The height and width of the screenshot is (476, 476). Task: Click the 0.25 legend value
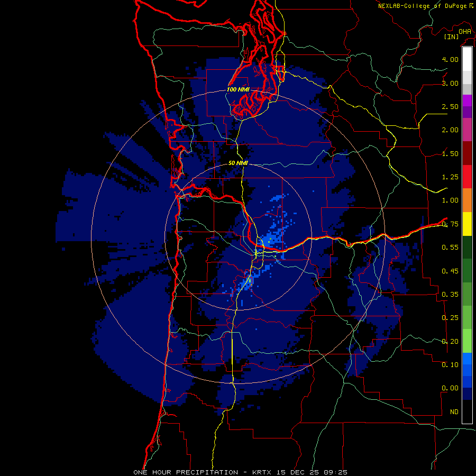(x=450, y=318)
